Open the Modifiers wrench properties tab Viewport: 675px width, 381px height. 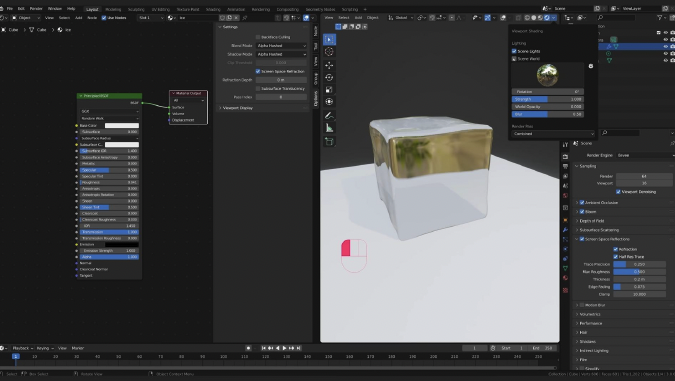pyautogui.click(x=565, y=230)
